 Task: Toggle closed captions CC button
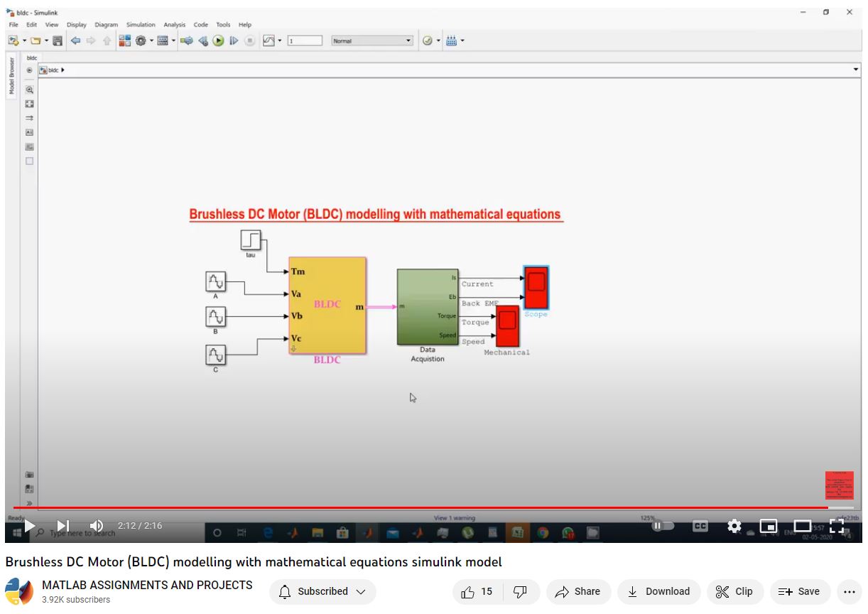point(700,526)
